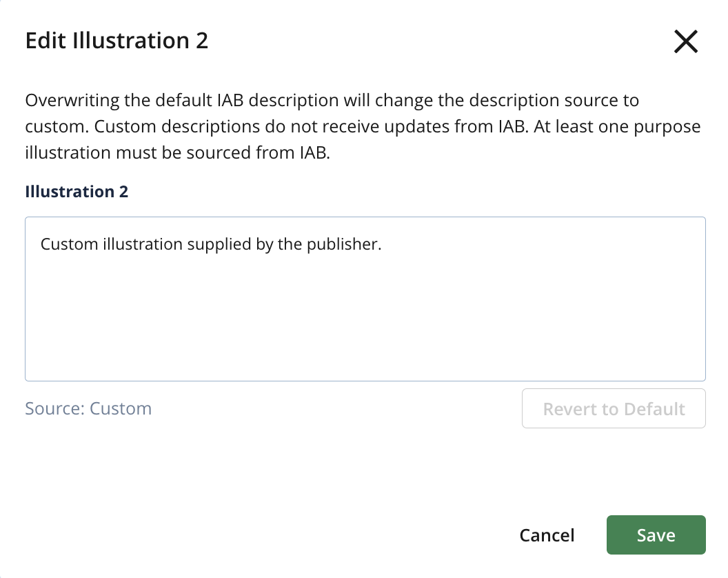Click the bold Illustration 2 field label
Image resolution: width=728 pixels, height=578 pixels.
point(77,192)
